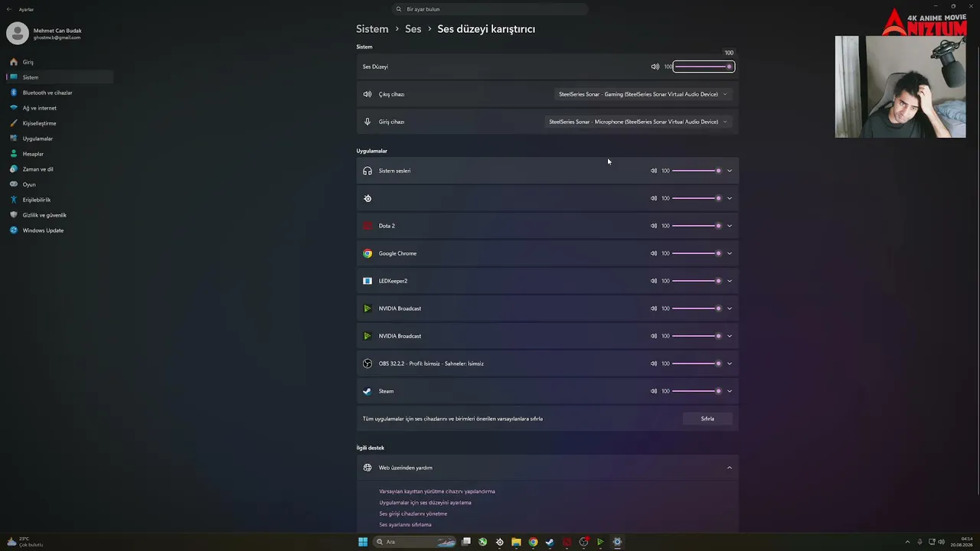Open Uygulamalar için ses düzeyini ayarlama link
The width and height of the screenshot is (980, 551).
pos(425,503)
